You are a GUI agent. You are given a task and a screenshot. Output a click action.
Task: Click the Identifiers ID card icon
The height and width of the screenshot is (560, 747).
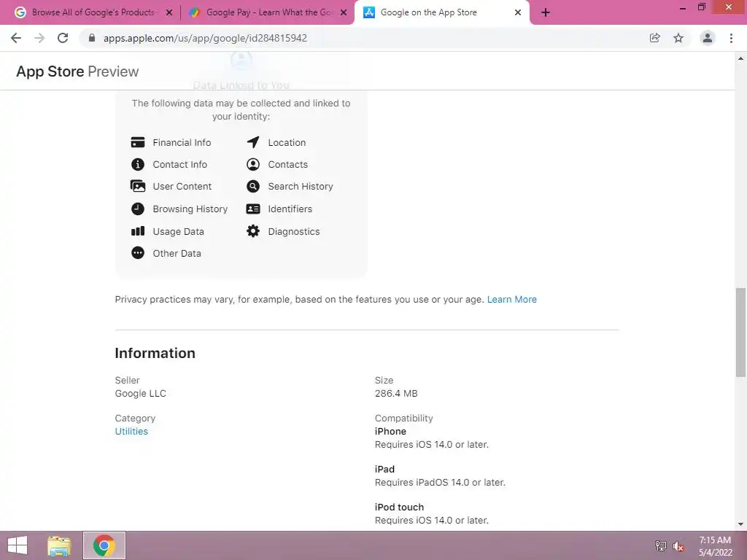coord(253,209)
